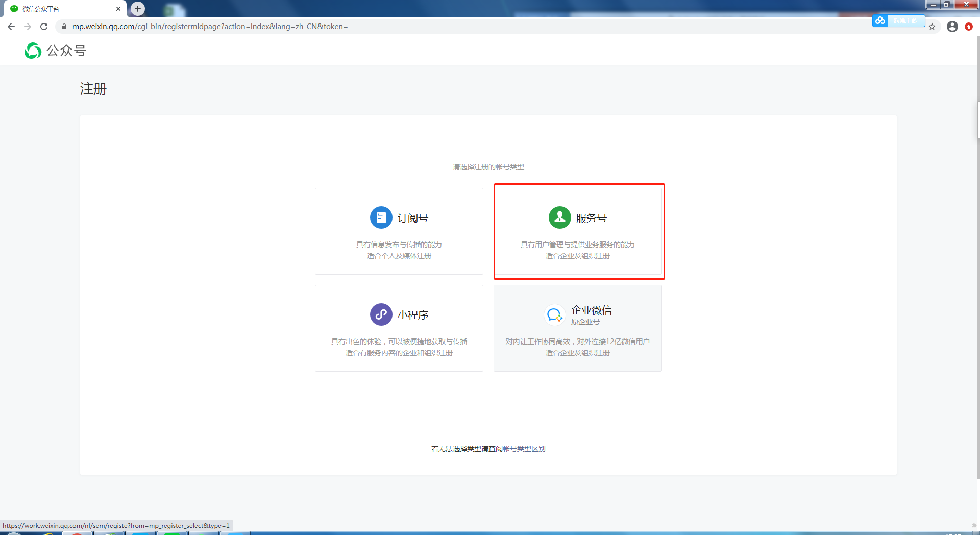Bookmark this page with the star icon
The height and width of the screenshot is (535, 980).
932,27
